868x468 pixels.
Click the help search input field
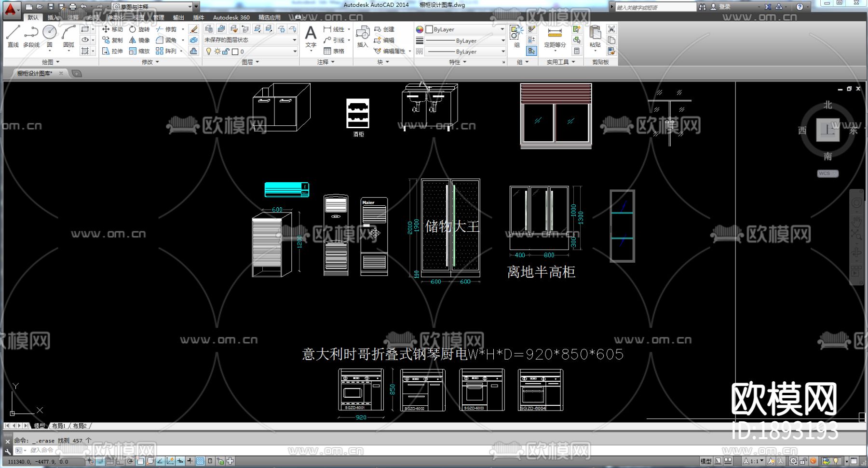[656, 7]
